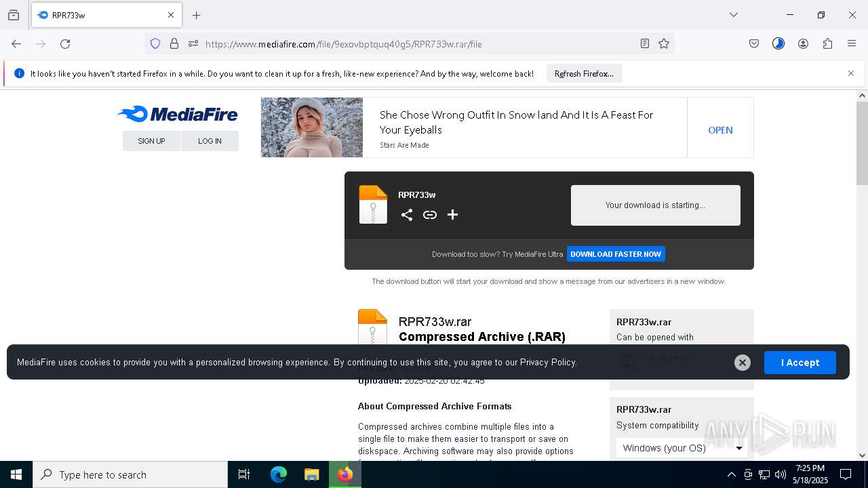Expand Windows (your OS) compatibility dropdown
Viewport: 868px width, 488px height.
683,448
